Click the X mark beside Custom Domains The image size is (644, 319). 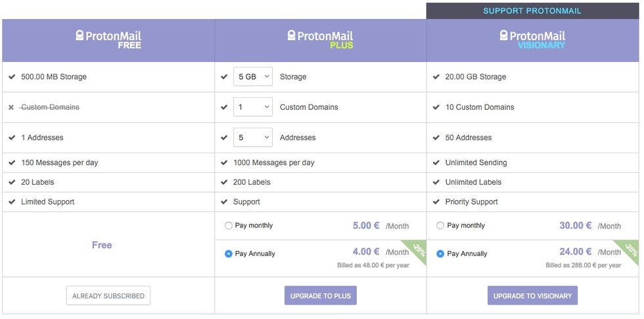tap(11, 107)
